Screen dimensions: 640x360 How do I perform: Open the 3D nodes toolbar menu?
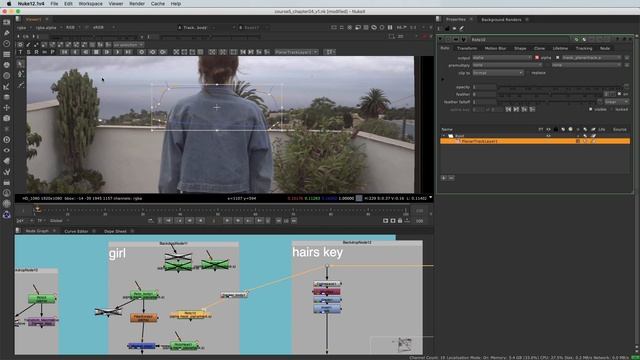pyautogui.click(x=7, y=118)
